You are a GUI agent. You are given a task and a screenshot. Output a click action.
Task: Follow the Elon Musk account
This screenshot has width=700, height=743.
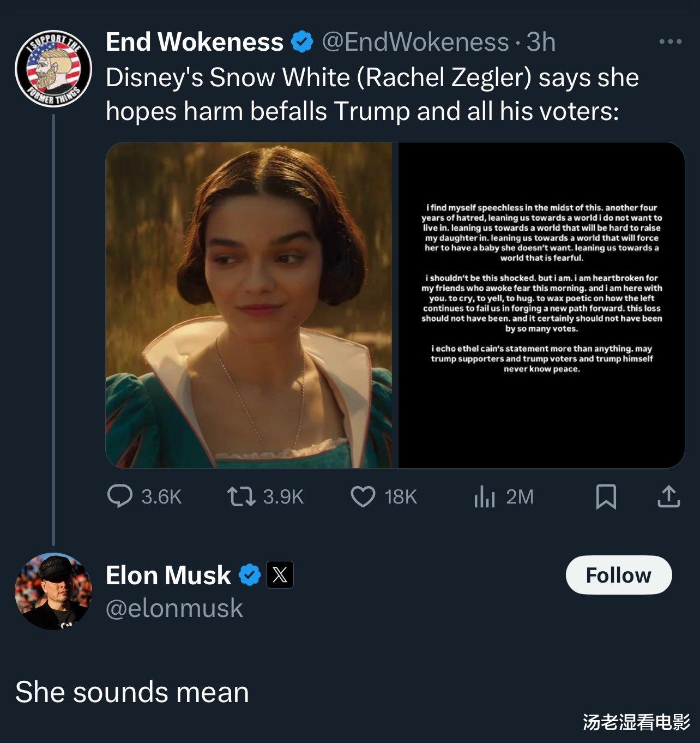coord(618,575)
